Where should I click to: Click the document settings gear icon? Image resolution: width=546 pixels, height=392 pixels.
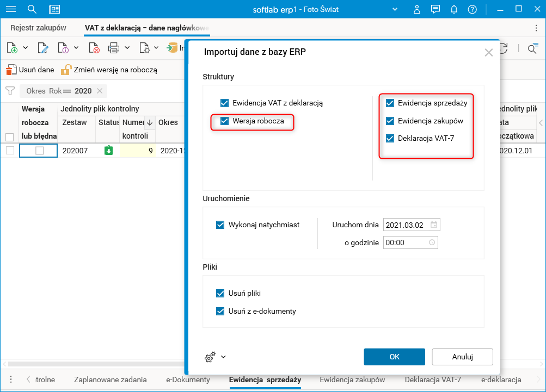144,48
